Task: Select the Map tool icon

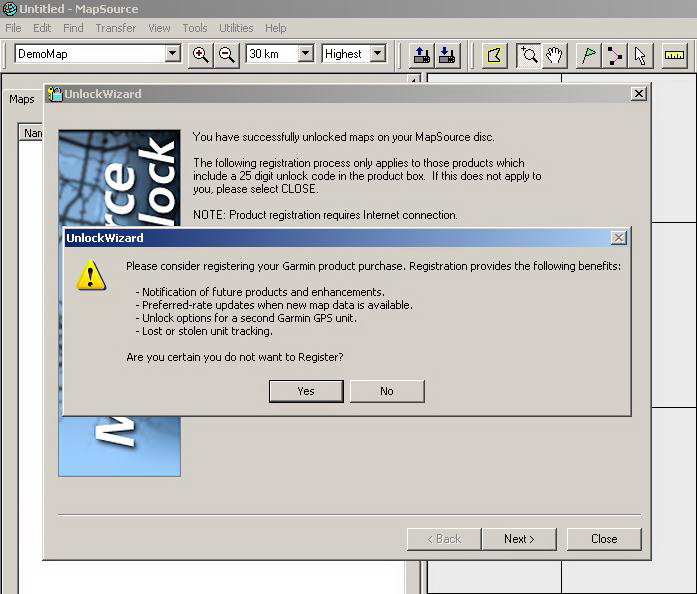Action: pos(494,55)
